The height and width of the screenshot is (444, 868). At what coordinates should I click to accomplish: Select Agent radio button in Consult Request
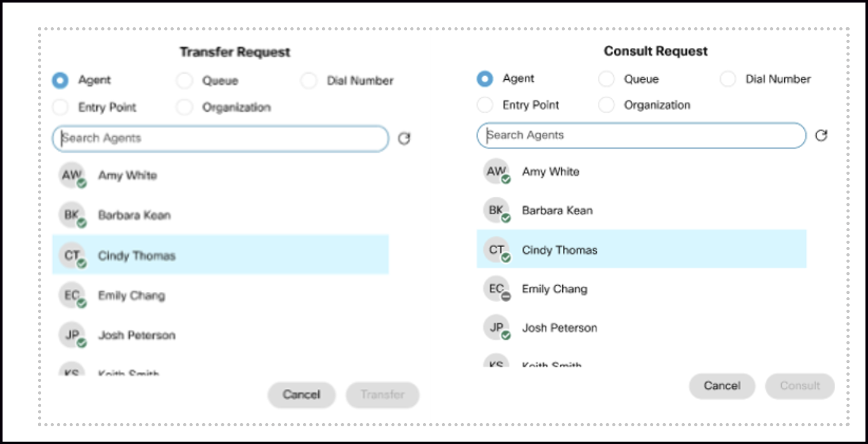click(x=485, y=79)
